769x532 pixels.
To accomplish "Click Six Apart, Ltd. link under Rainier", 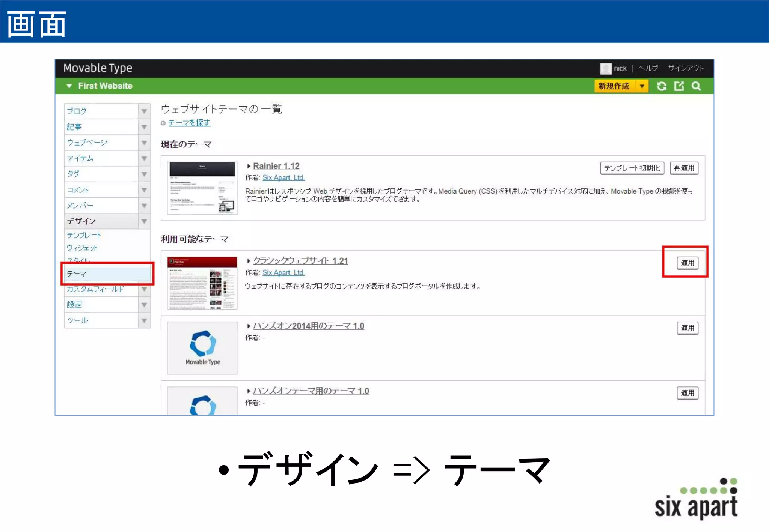I will click(283, 178).
